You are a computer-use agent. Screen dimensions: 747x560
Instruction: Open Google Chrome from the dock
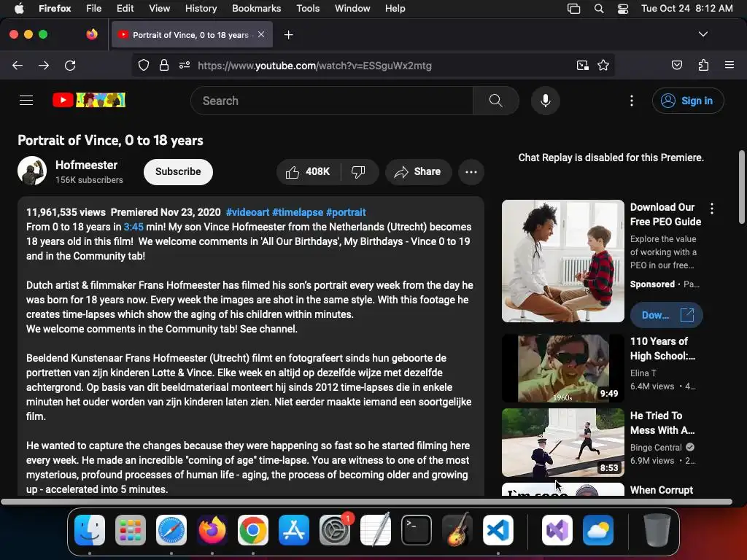pyautogui.click(x=253, y=530)
